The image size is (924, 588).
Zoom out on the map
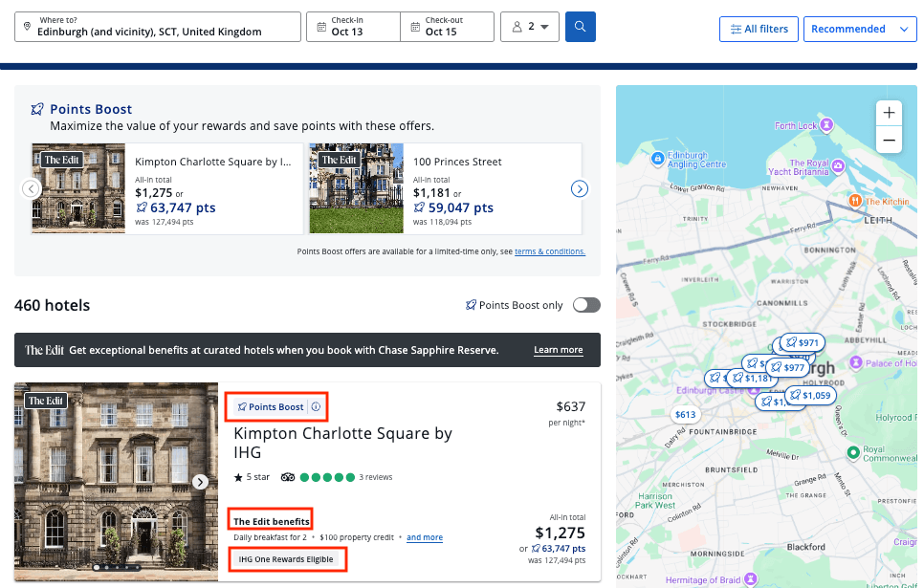coord(889,141)
